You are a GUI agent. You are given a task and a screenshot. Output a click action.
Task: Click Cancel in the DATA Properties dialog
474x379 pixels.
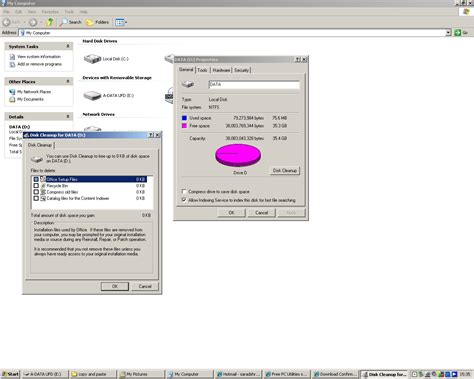click(261, 213)
